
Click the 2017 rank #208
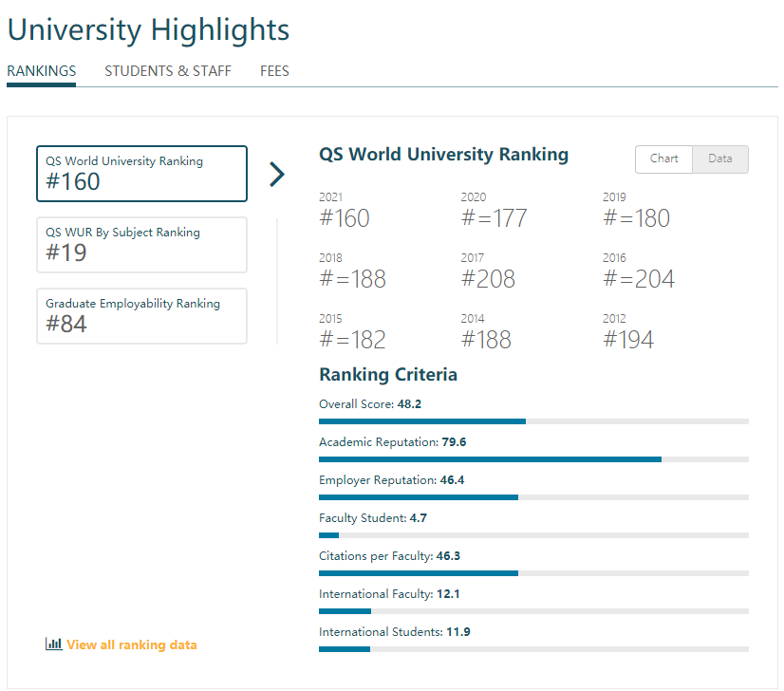(x=488, y=279)
